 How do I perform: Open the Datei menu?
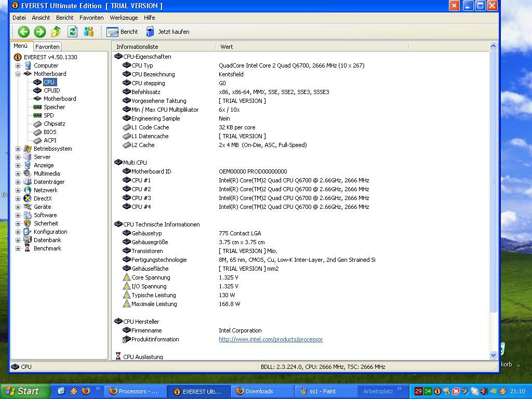click(19, 18)
